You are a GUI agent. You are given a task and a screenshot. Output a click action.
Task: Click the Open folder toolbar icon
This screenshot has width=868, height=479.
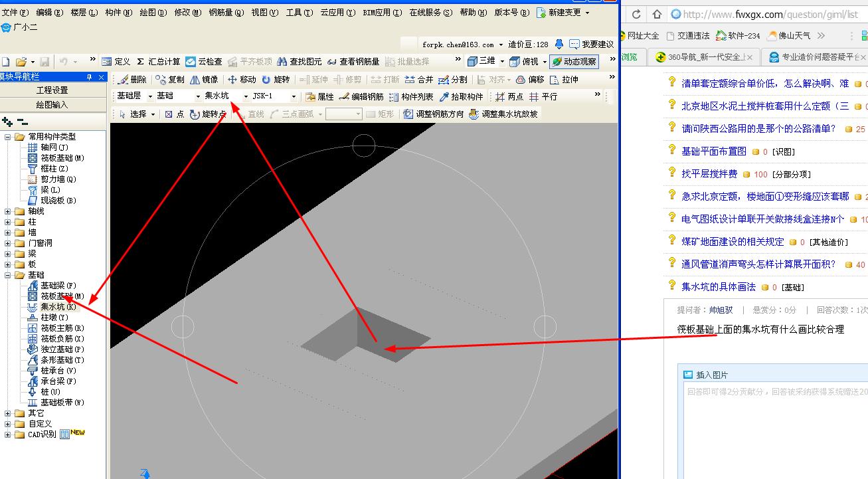(21, 61)
